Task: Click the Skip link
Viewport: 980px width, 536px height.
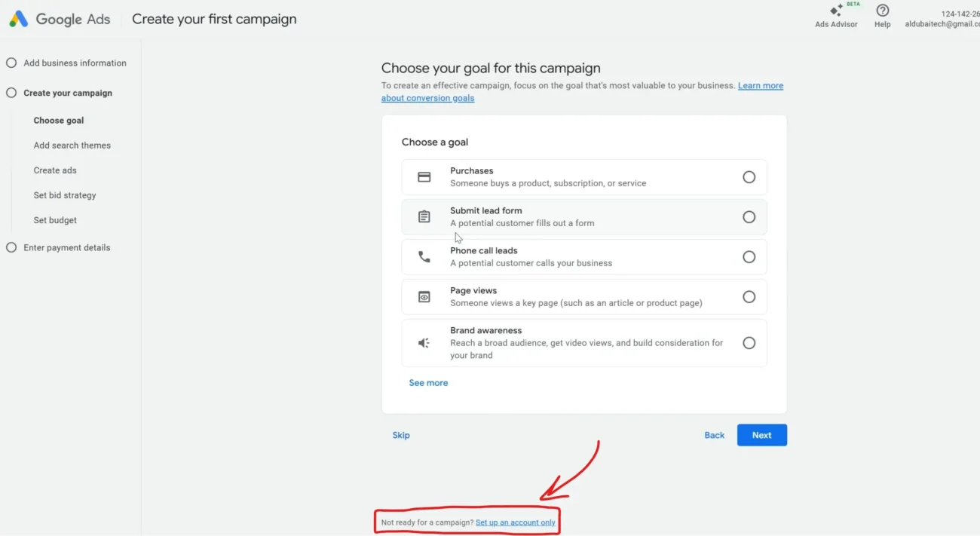Action: click(401, 435)
